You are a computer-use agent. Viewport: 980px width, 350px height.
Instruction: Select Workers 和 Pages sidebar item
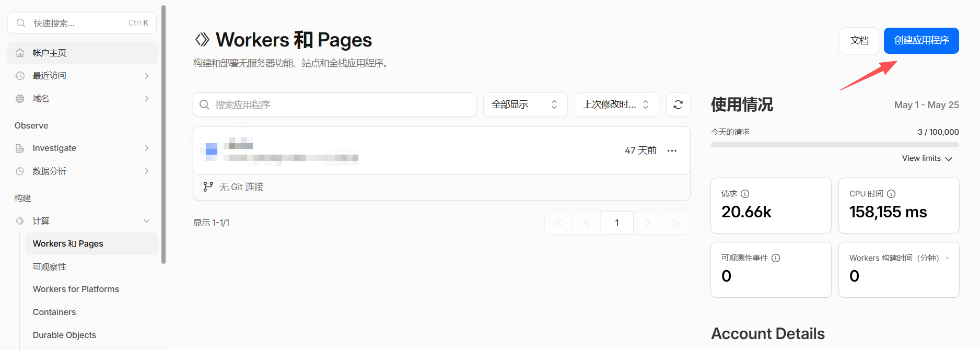point(91,244)
